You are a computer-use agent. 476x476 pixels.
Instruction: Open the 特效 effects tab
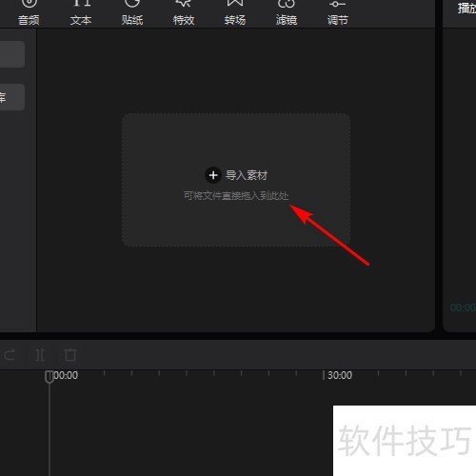(x=184, y=13)
